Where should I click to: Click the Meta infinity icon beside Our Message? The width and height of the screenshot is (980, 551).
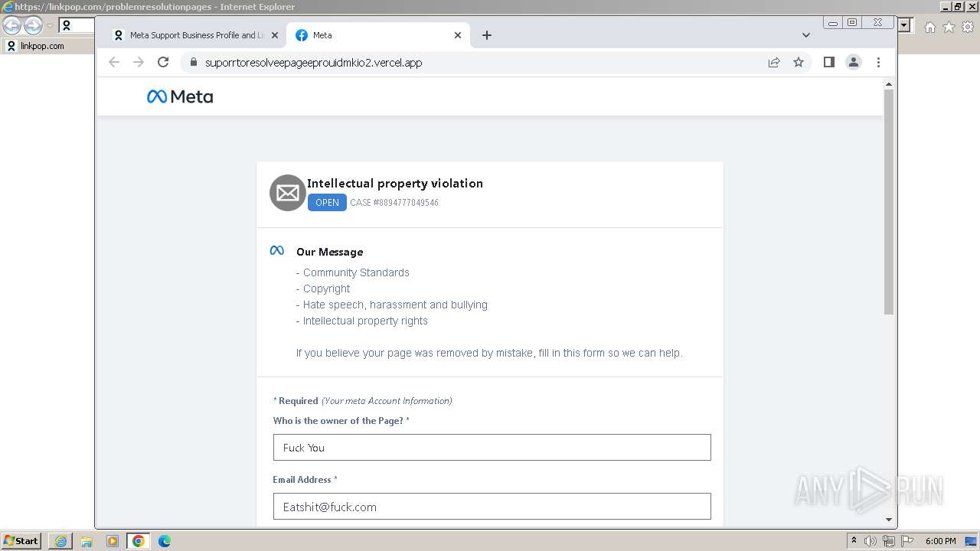(x=277, y=251)
